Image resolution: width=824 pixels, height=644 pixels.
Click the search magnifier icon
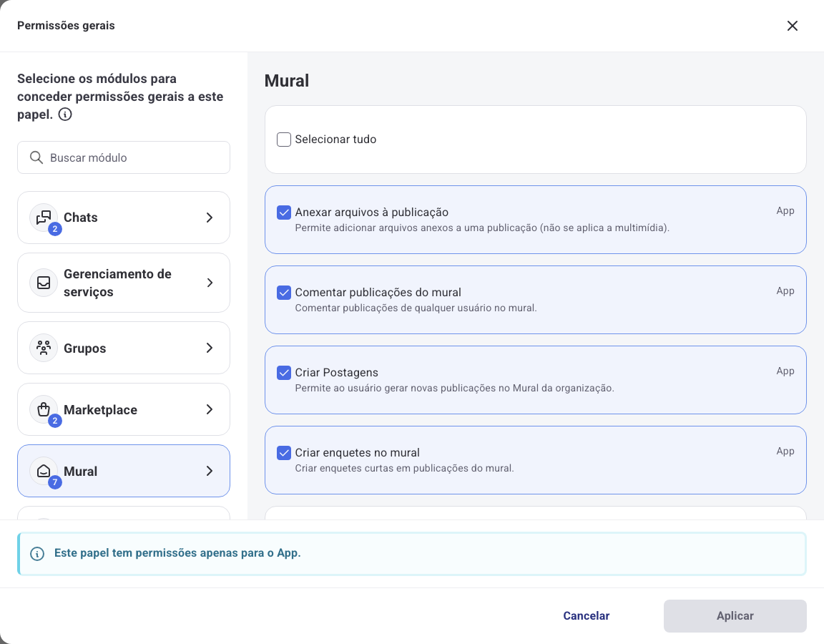click(x=36, y=157)
